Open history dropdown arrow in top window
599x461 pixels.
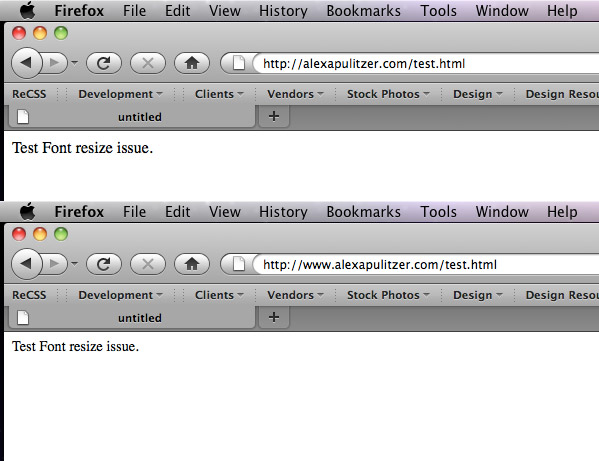coord(74,62)
